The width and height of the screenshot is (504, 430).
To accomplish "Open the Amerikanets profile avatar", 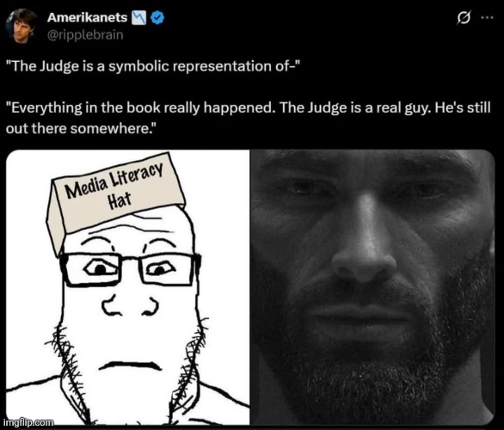I will click(x=22, y=26).
